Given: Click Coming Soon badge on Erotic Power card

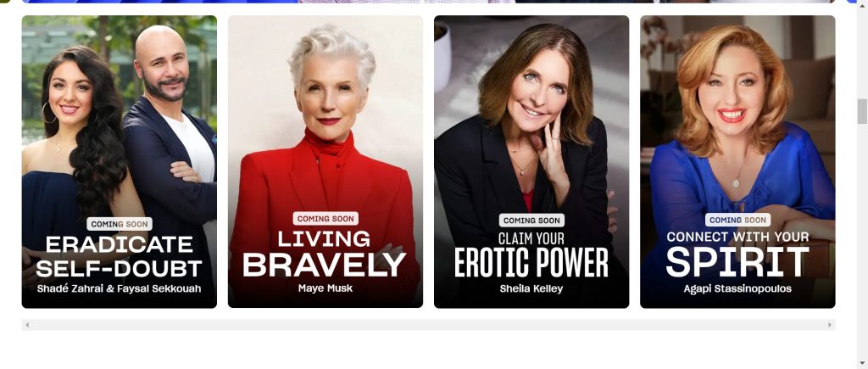Looking at the screenshot, I should [531, 221].
